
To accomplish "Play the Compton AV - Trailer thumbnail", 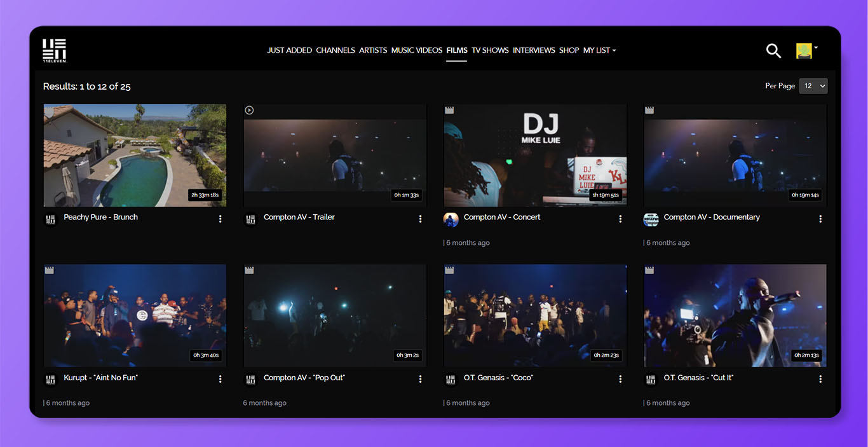I will click(335, 155).
